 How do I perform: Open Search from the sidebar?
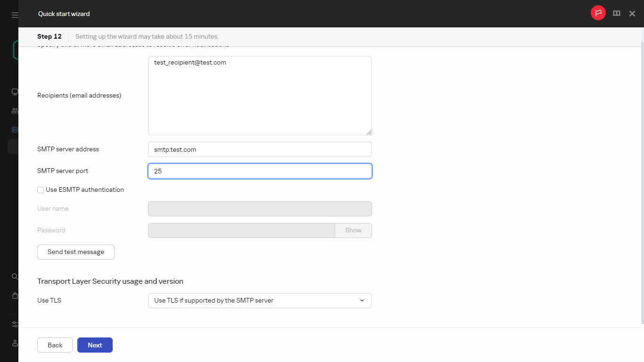(x=15, y=276)
